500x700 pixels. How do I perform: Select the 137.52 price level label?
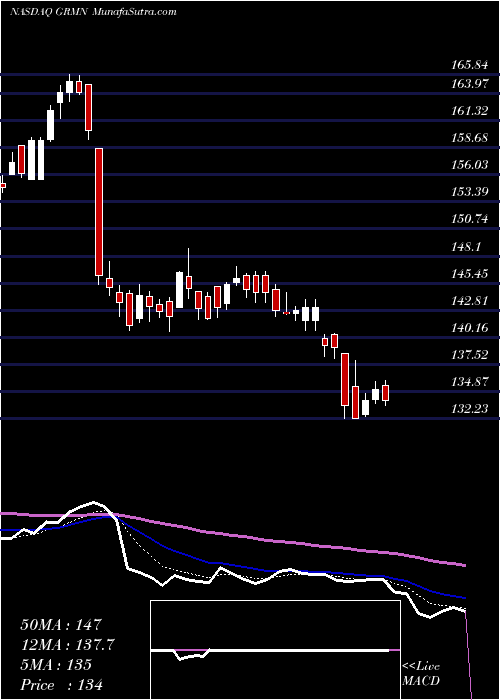(x=468, y=355)
